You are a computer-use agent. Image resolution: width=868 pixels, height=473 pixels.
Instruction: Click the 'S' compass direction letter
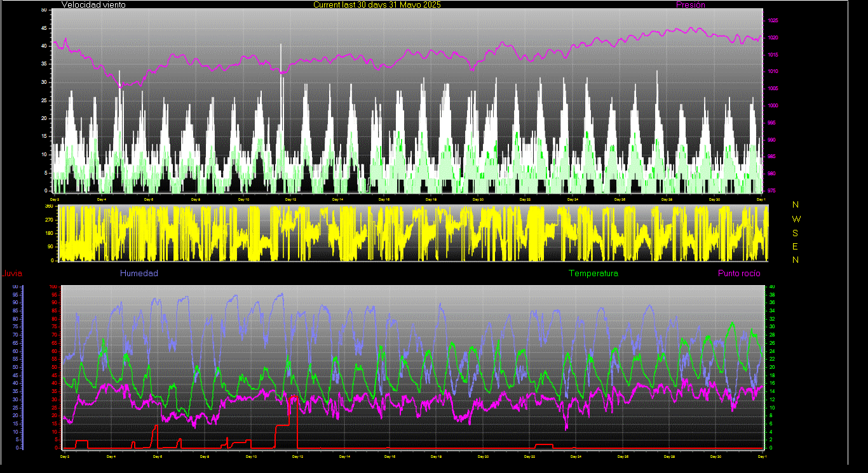pos(796,233)
